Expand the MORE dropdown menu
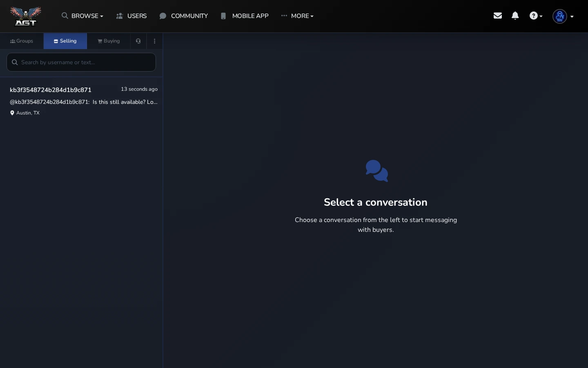This screenshot has width=588, height=368. (297, 16)
